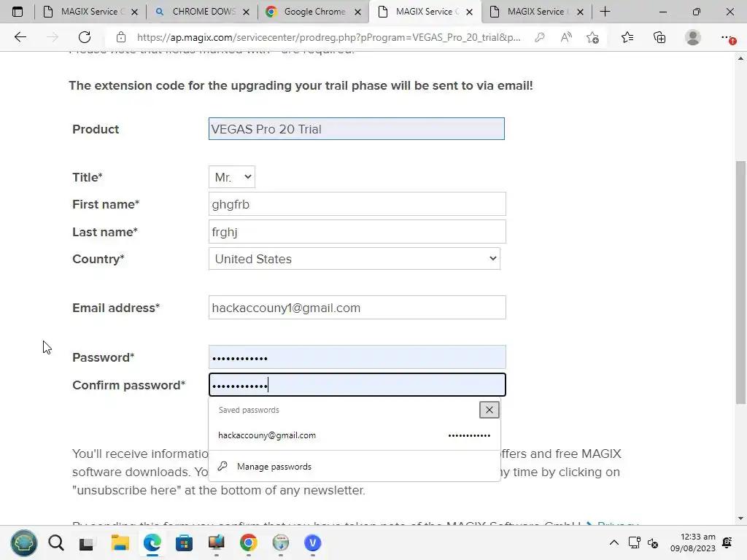
Task: Click the First name input field
Action: pos(357,204)
